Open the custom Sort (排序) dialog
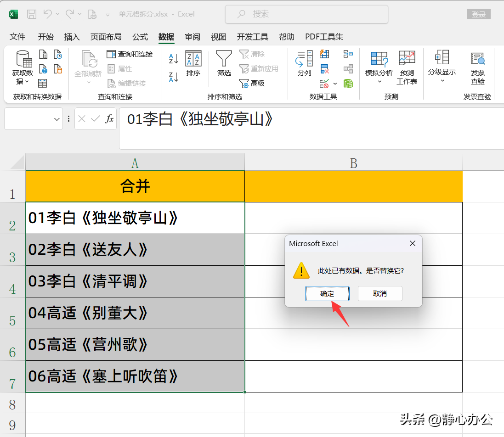Image resolution: width=504 pixels, height=437 pixels. coord(193,63)
